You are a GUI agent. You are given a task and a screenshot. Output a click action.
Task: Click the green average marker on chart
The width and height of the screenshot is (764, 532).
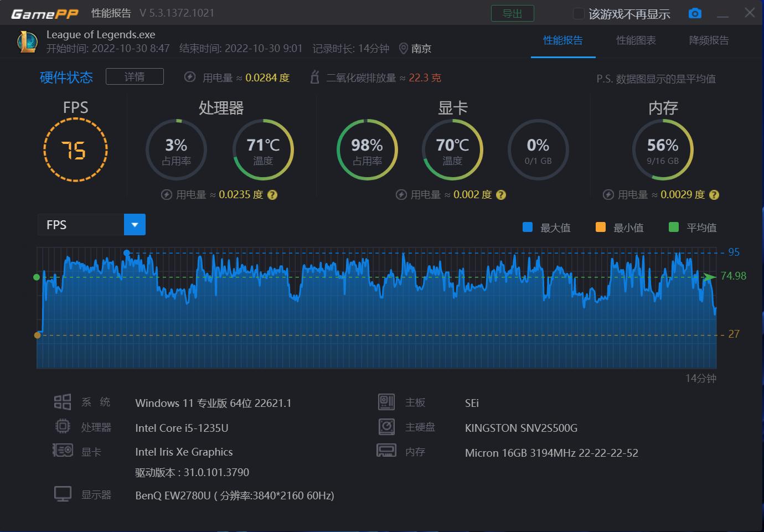point(37,277)
